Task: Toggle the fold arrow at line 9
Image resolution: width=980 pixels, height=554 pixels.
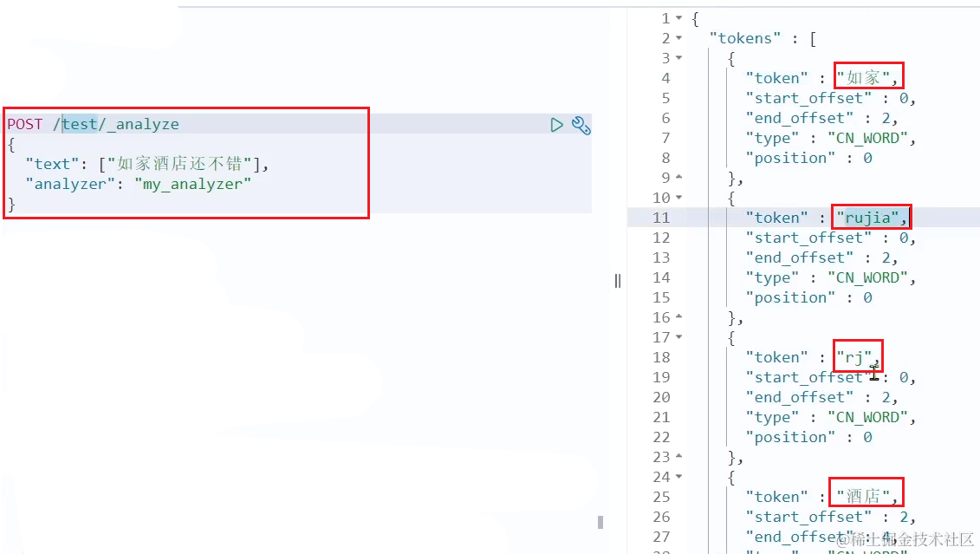Action: (678, 178)
